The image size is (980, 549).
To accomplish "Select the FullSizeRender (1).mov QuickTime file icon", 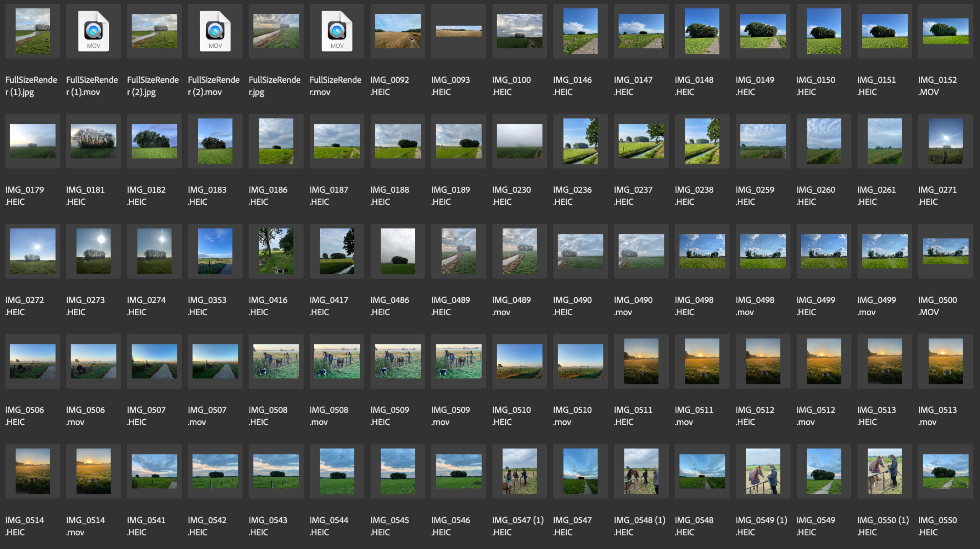I will [x=93, y=31].
